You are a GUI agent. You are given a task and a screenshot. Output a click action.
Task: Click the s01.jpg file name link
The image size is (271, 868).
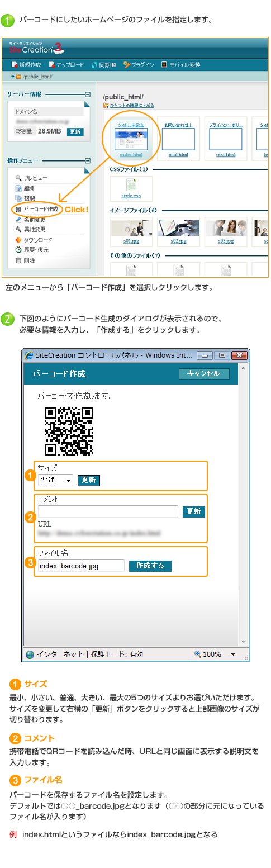pyautogui.click(x=131, y=241)
